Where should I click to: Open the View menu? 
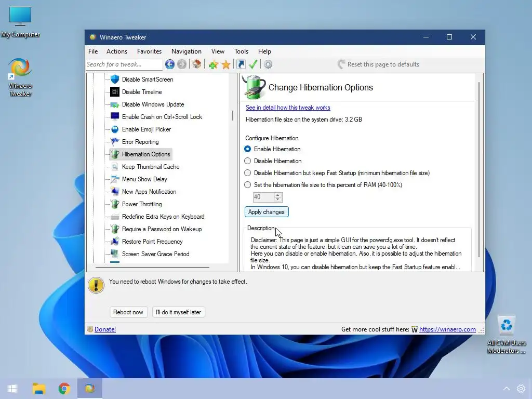point(218,51)
